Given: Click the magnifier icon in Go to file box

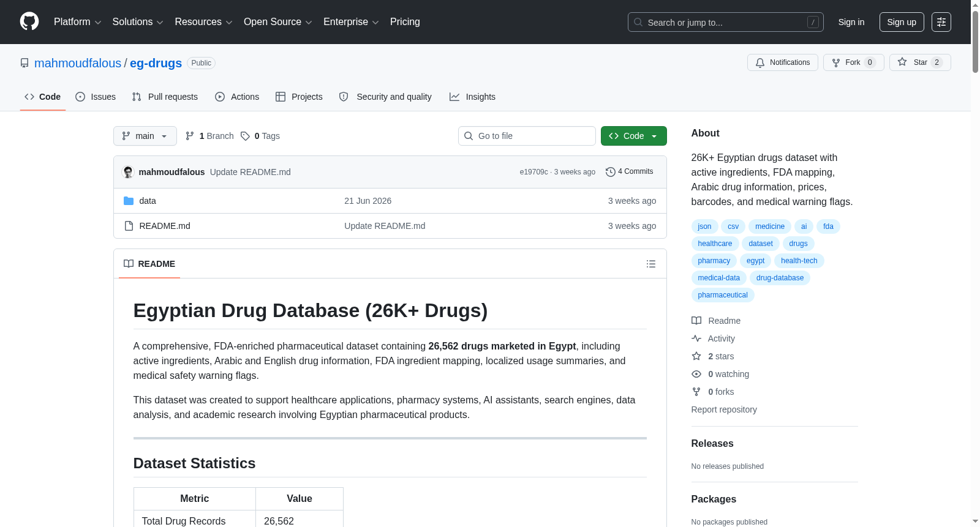Looking at the screenshot, I should [x=469, y=136].
